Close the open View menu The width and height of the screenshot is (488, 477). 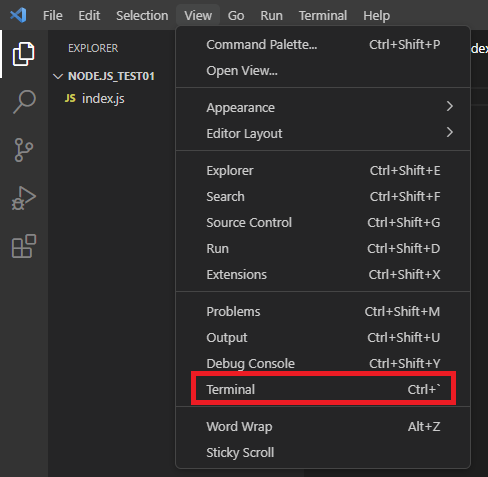tap(198, 16)
